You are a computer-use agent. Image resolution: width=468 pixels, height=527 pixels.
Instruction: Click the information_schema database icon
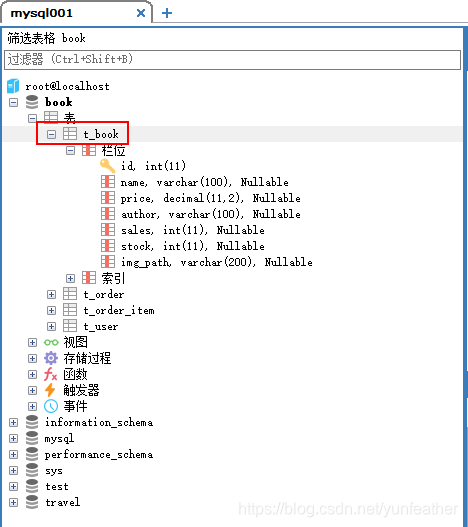click(x=32, y=422)
